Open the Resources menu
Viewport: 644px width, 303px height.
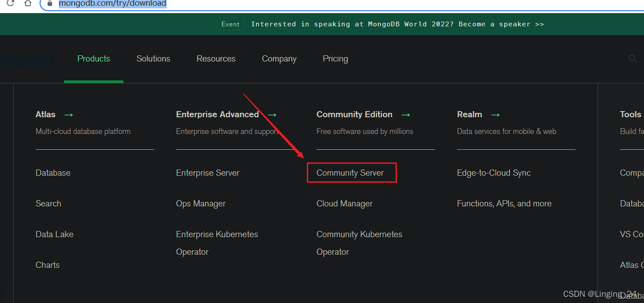point(216,58)
